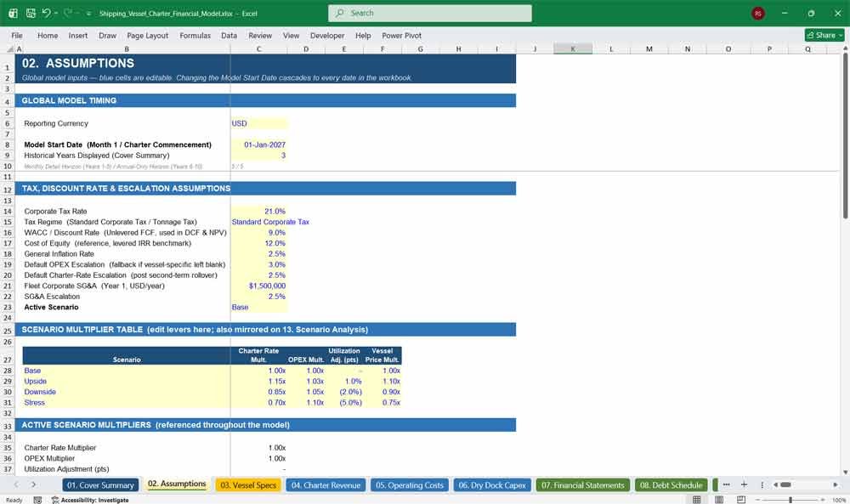Switch to 06. Dry Dock Capex sheet
Screen dimensions: 850x504
point(492,485)
